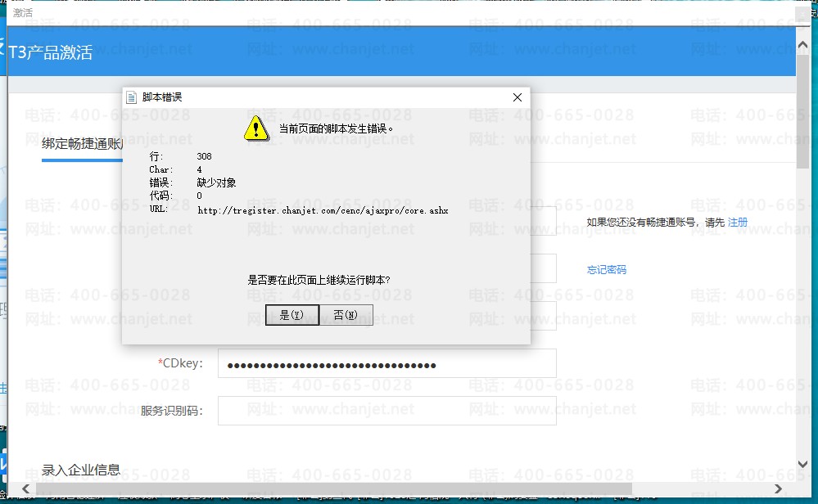Click the password field beside 忘记密码
The height and width of the screenshot is (504, 818).
pos(543,268)
